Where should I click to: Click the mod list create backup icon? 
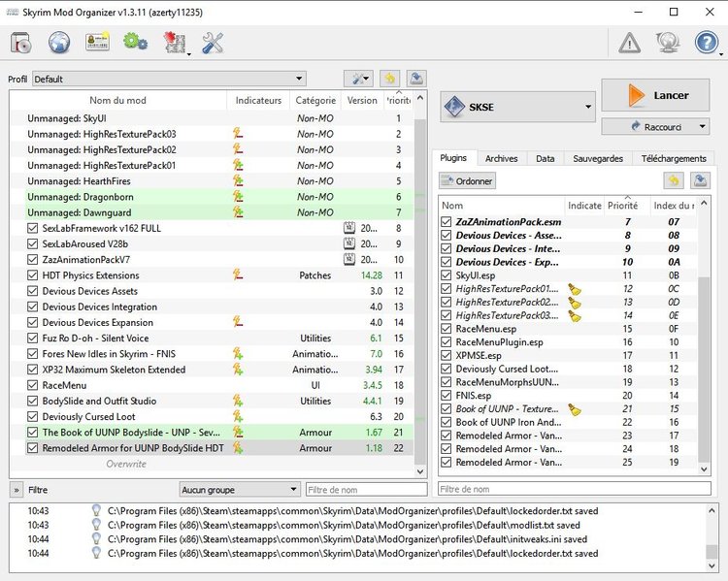416,79
